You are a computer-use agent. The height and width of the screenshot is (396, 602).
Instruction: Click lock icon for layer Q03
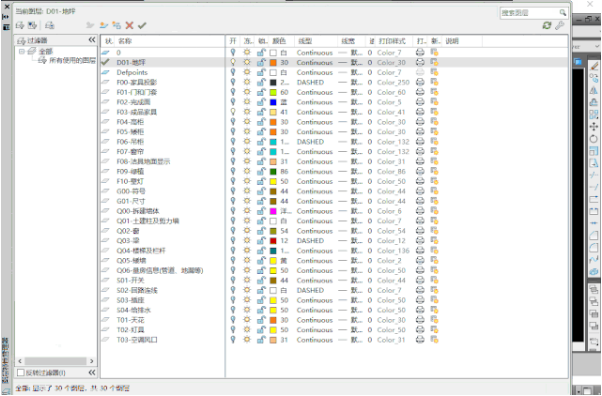click(x=261, y=241)
